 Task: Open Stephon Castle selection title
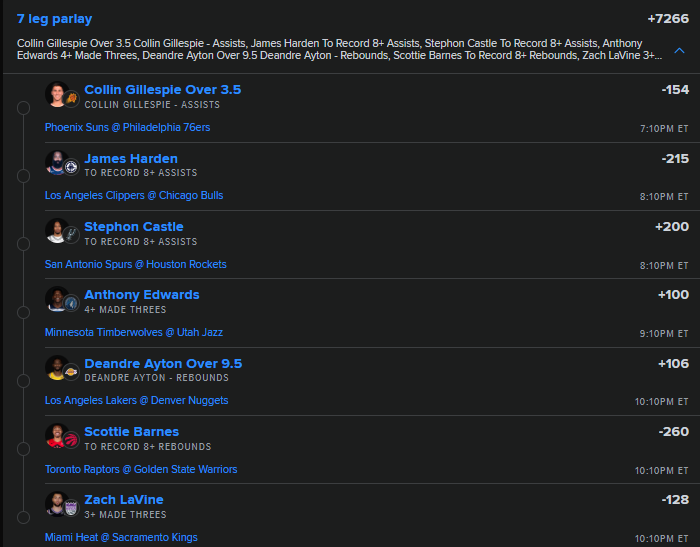click(134, 227)
